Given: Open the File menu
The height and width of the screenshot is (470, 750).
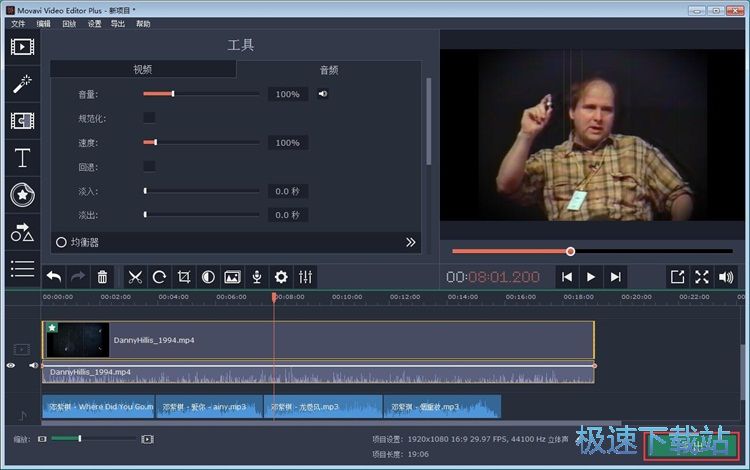Looking at the screenshot, I should pyautogui.click(x=18, y=24).
